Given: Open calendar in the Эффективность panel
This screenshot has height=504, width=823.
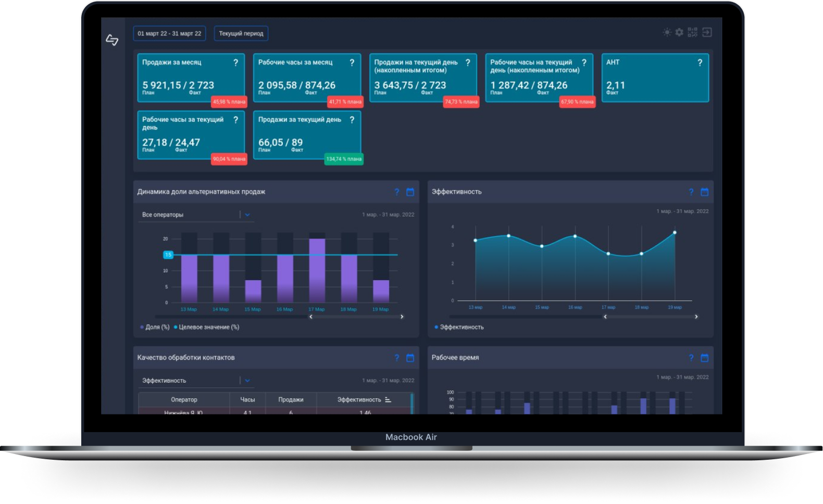Looking at the screenshot, I should tap(704, 192).
